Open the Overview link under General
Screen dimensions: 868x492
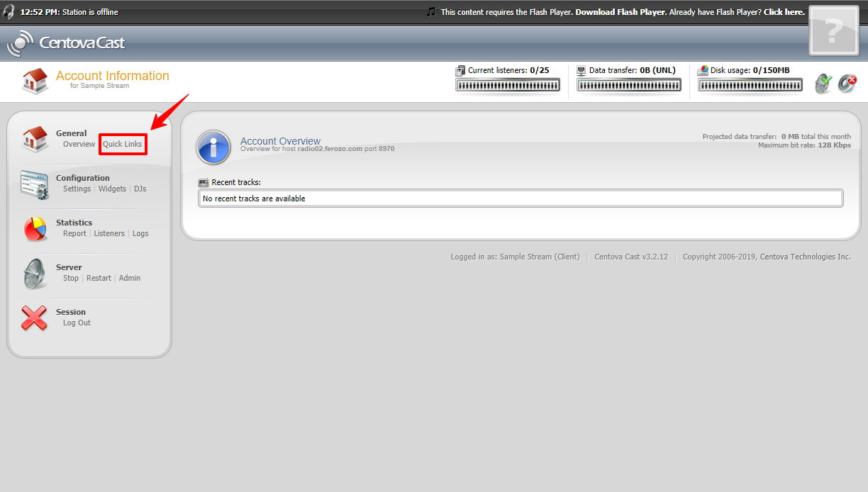click(79, 144)
